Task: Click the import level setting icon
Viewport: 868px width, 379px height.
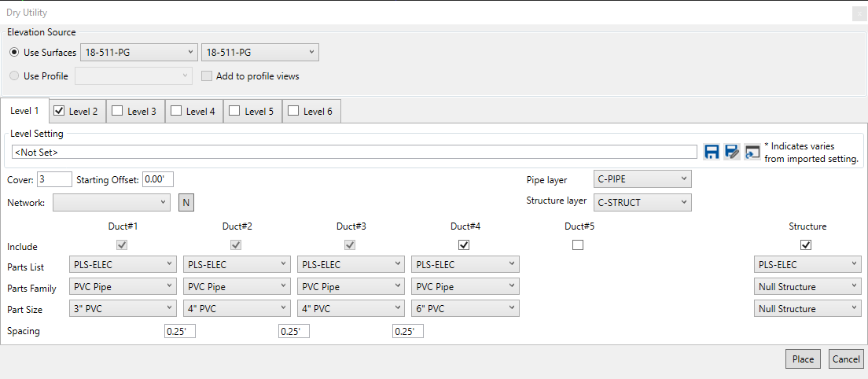Action: point(752,152)
